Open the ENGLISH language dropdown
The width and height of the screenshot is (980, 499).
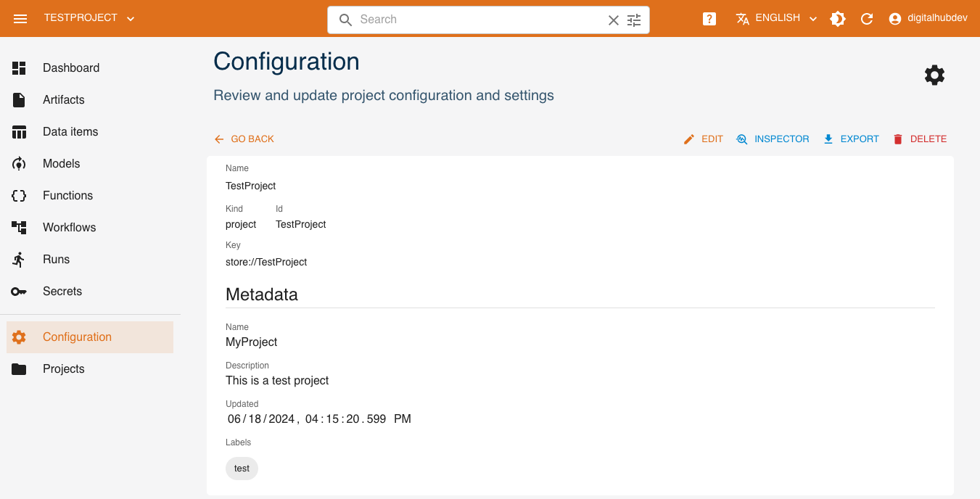click(x=776, y=18)
